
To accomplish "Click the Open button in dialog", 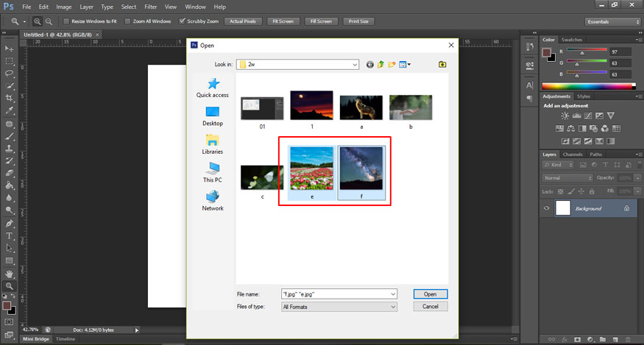I will (x=430, y=294).
